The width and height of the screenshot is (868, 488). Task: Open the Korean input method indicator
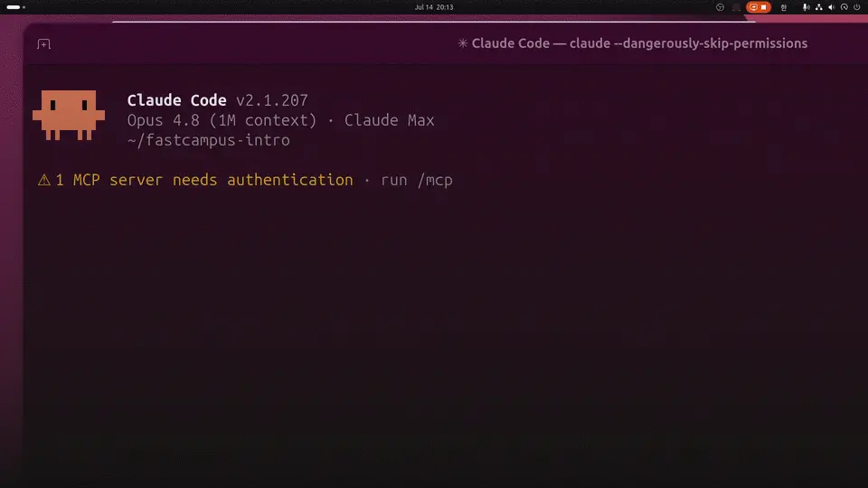(783, 7)
